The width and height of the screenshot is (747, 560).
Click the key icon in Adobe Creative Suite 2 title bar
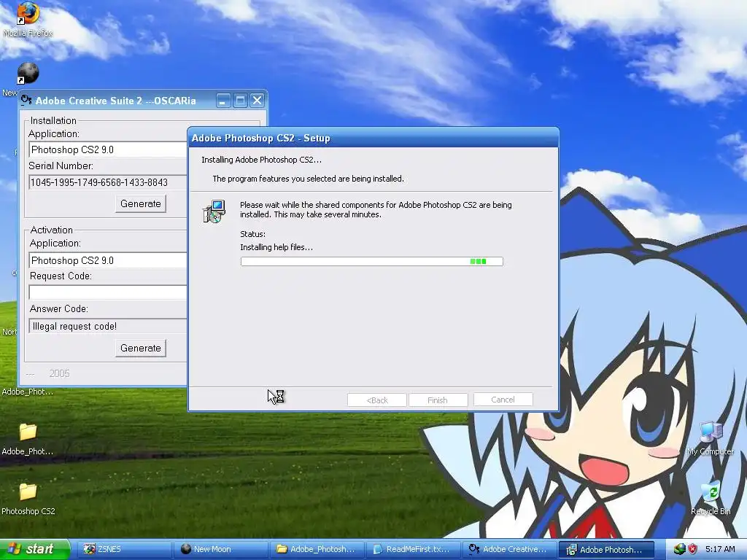pyautogui.click(x=26, y=100)
